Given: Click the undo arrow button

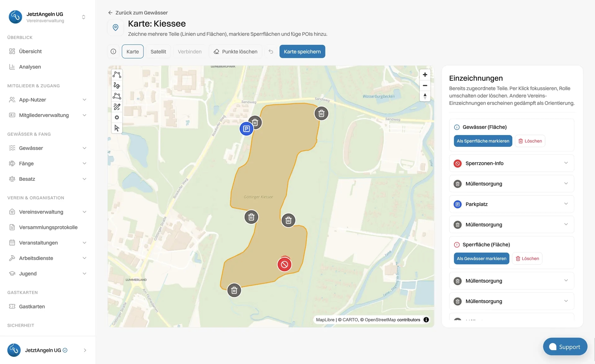Looking at the screenshot, I should (x=271, y=51).
